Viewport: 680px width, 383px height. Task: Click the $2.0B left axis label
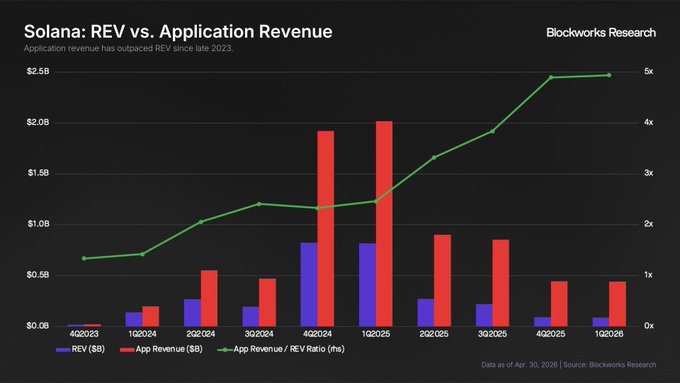tap(38, 122)
